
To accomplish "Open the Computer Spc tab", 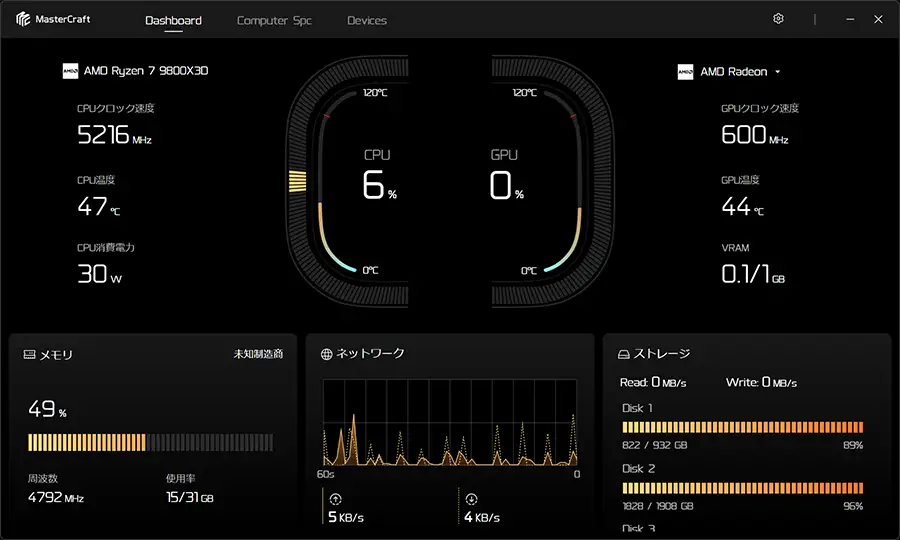I will pos(274,21).
